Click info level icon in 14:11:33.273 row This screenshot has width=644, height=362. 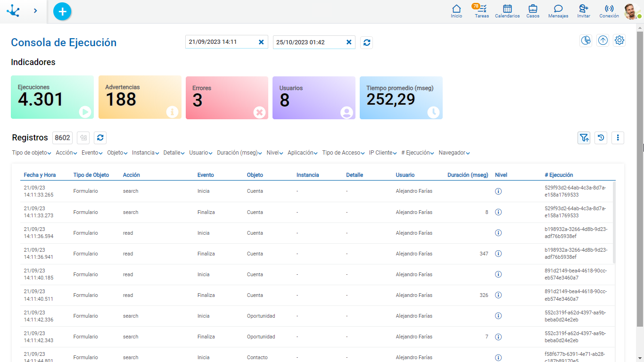tap(498, 212)
